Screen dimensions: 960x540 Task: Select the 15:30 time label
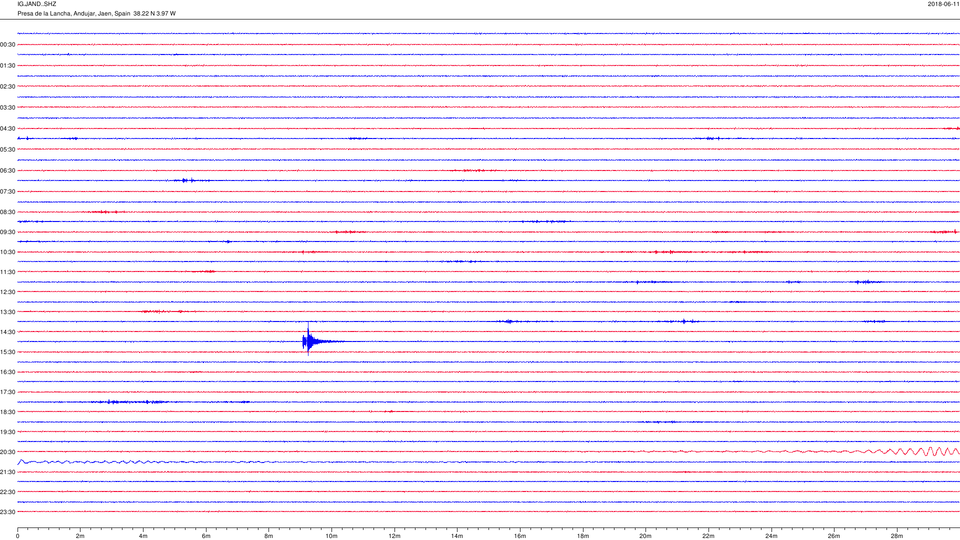pos(8,352)
